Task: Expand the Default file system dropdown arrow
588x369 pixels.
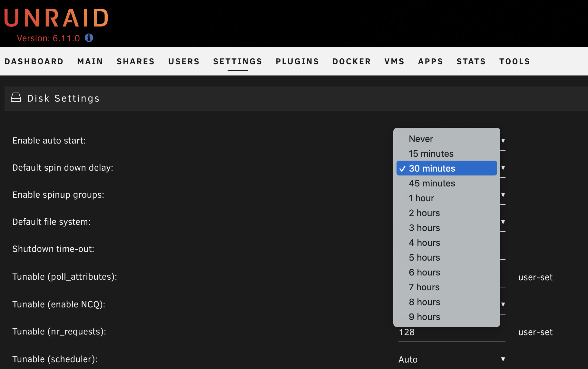Action: coord(503,222)
